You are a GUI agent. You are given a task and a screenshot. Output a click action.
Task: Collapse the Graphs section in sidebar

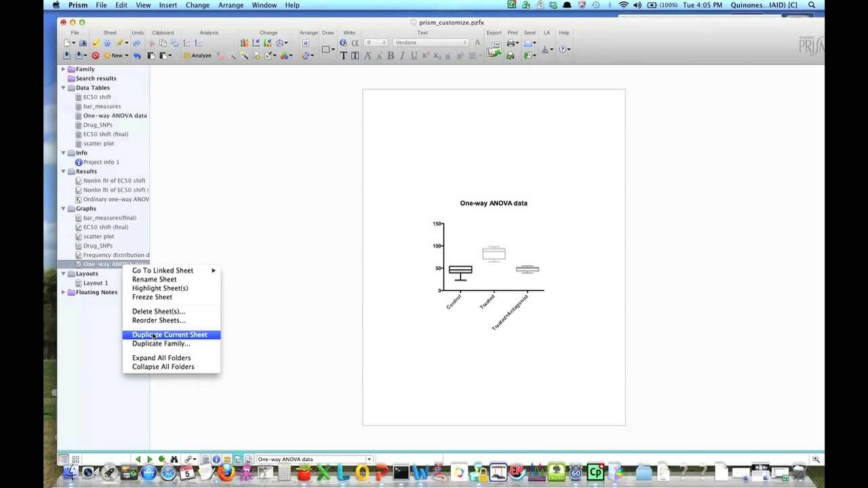point(62,208)
